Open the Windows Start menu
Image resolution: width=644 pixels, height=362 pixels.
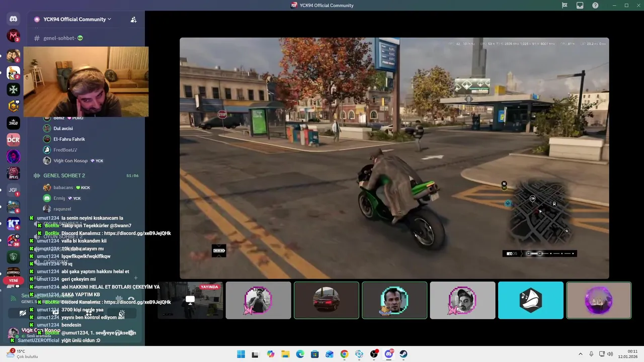coord(241,354)
